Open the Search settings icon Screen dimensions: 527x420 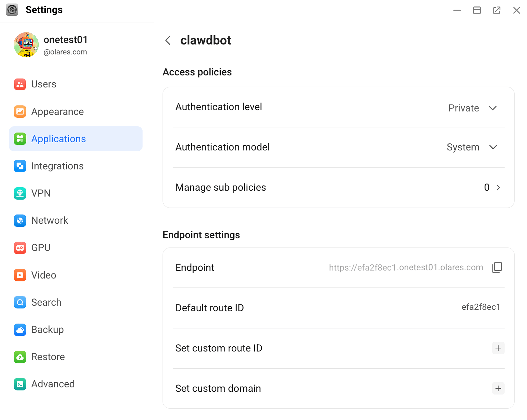20,302
